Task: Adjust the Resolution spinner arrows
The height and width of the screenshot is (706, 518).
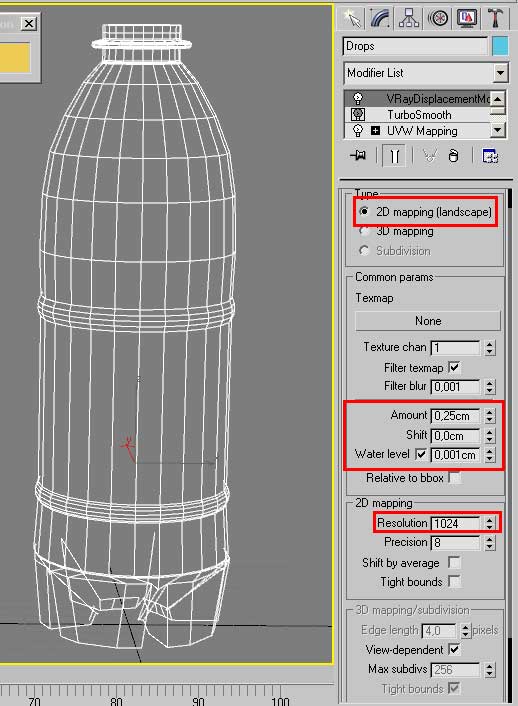Action: pyautogui.click(x=490, y=523)
